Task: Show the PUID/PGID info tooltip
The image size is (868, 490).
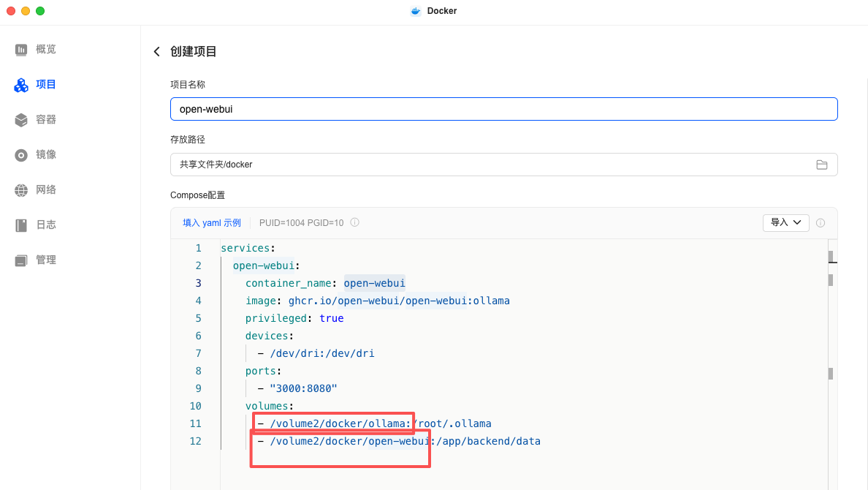Action: [x=354, y=222]
